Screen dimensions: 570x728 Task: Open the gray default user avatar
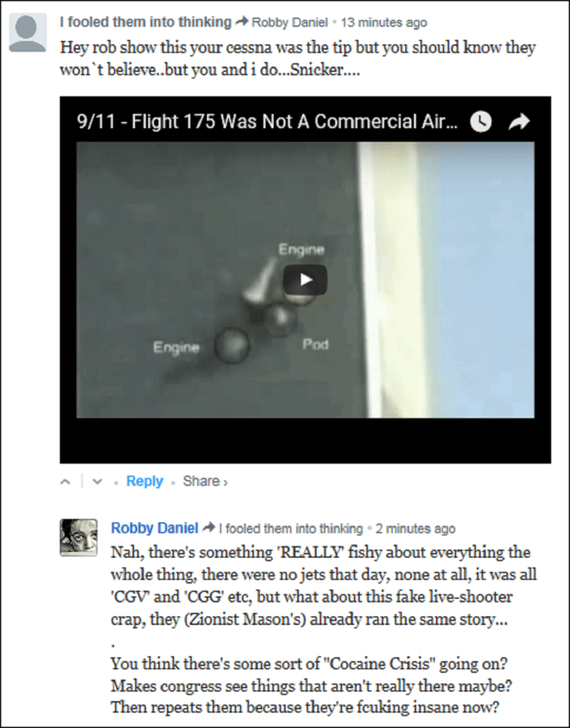[28, 33]
